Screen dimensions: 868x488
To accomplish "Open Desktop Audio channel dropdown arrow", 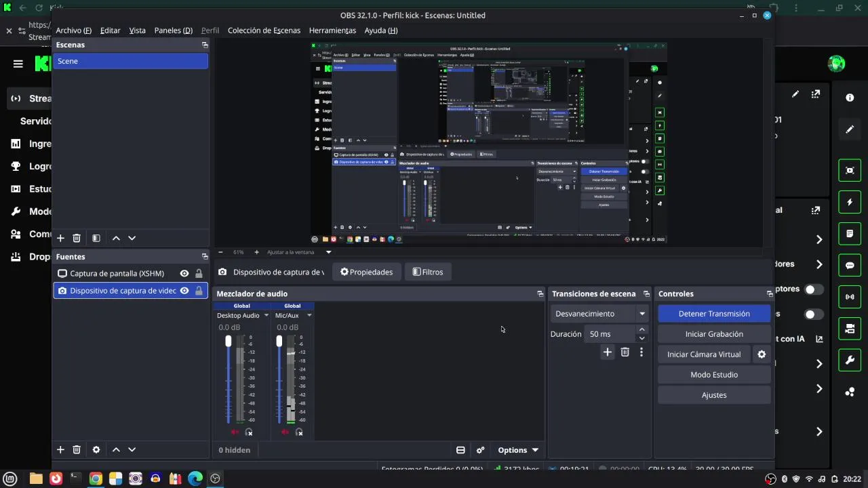I will [x=266, y=315].
